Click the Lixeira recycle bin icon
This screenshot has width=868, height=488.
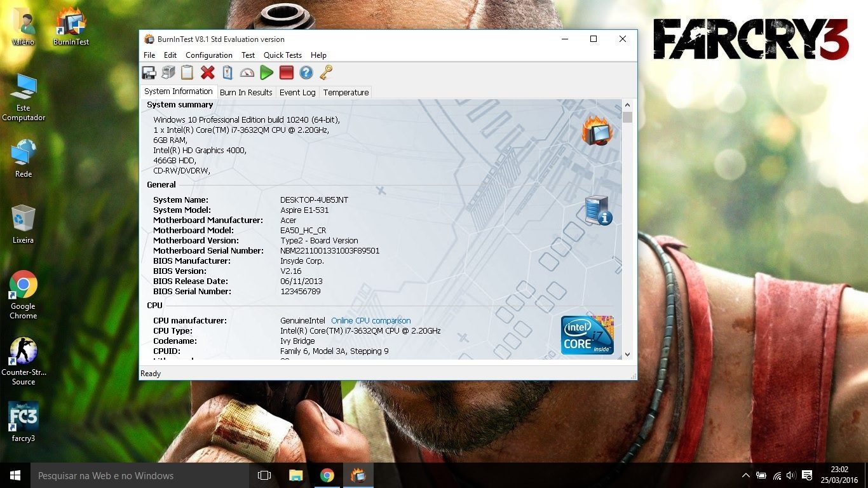pos(24,224)
